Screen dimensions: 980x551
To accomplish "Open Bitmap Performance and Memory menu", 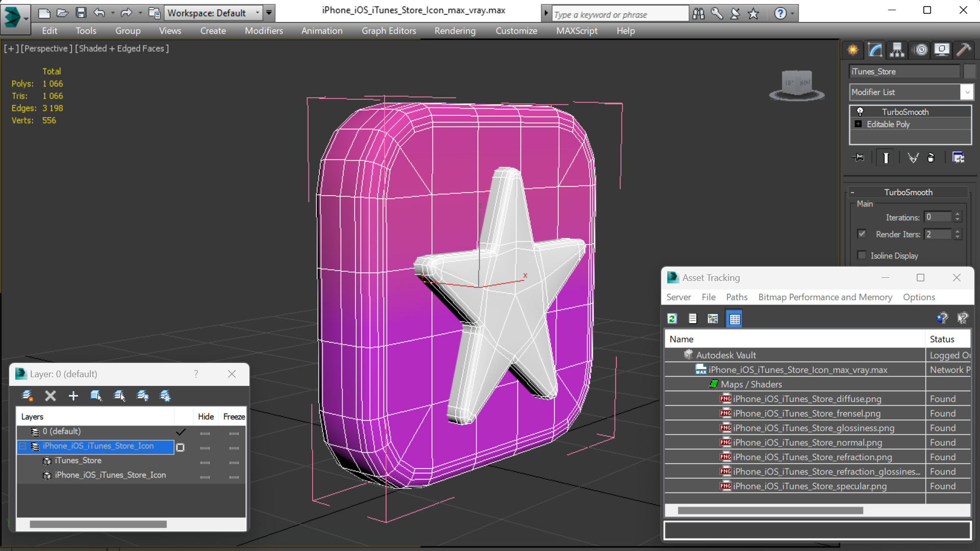I will coord(825,297).
